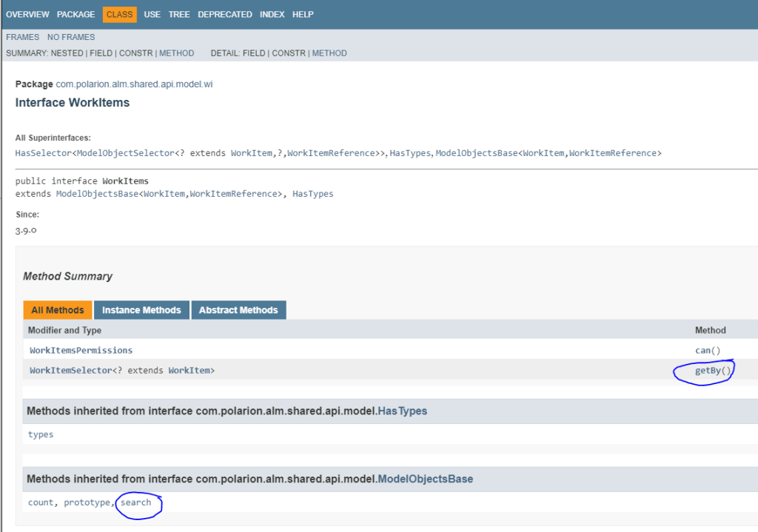Click the inherited search method link
This screenshot has height=532, width=758.
135,502
